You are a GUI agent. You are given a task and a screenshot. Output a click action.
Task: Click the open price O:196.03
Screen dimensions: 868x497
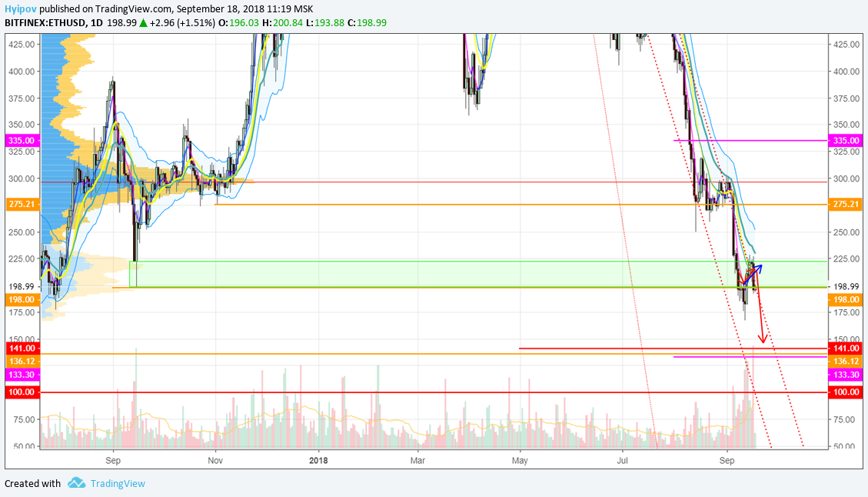238,23
